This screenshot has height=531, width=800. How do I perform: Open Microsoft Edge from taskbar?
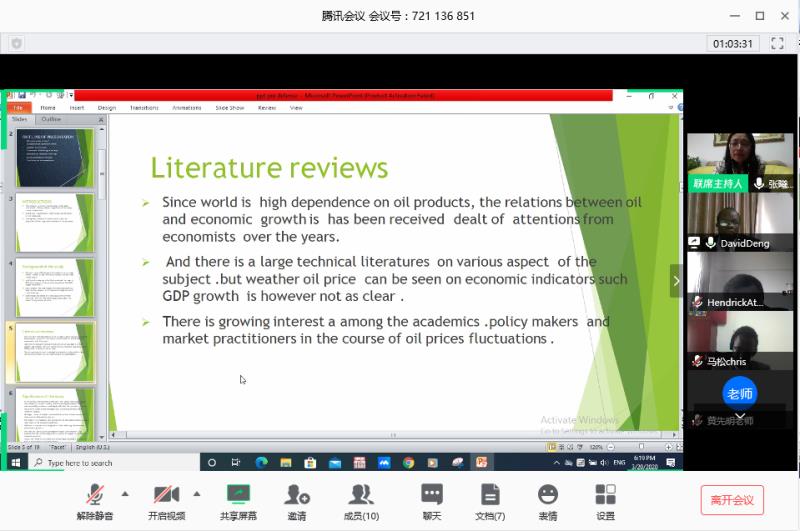(261, 463)
